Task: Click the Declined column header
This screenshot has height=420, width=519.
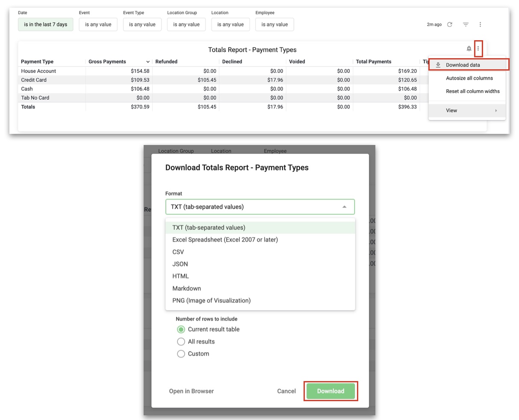Action: pos(232,62)
